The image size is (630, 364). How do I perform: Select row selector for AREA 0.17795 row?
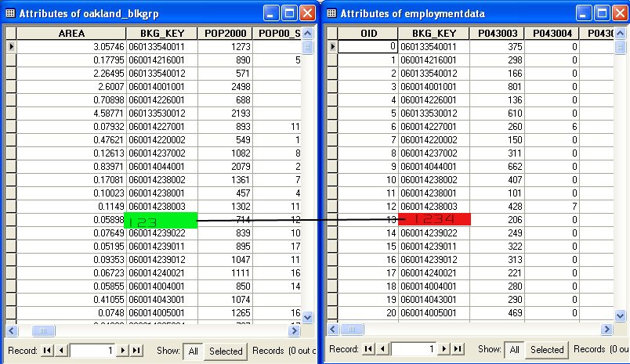11,60
